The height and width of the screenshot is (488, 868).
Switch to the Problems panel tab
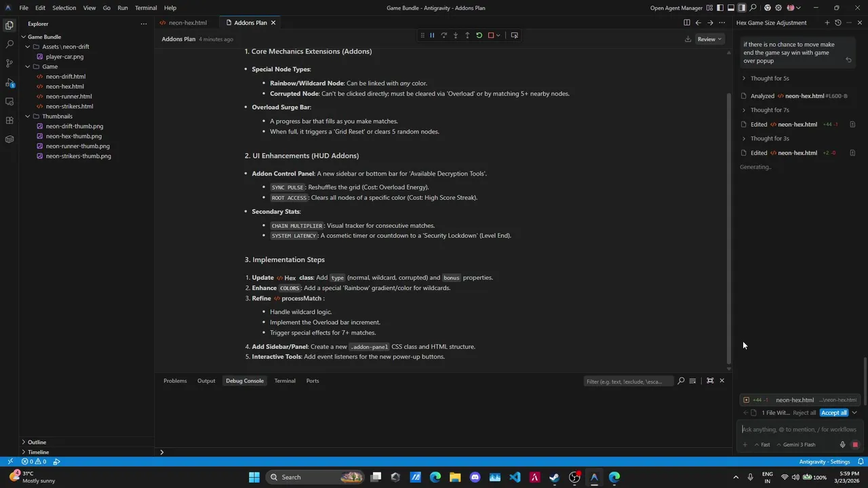tap(175, 381)
